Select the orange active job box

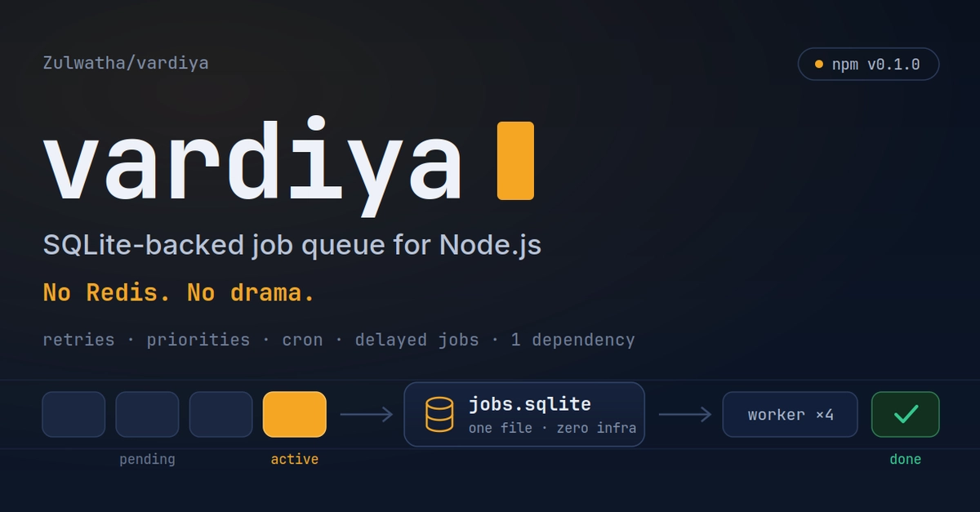[295, 414]
